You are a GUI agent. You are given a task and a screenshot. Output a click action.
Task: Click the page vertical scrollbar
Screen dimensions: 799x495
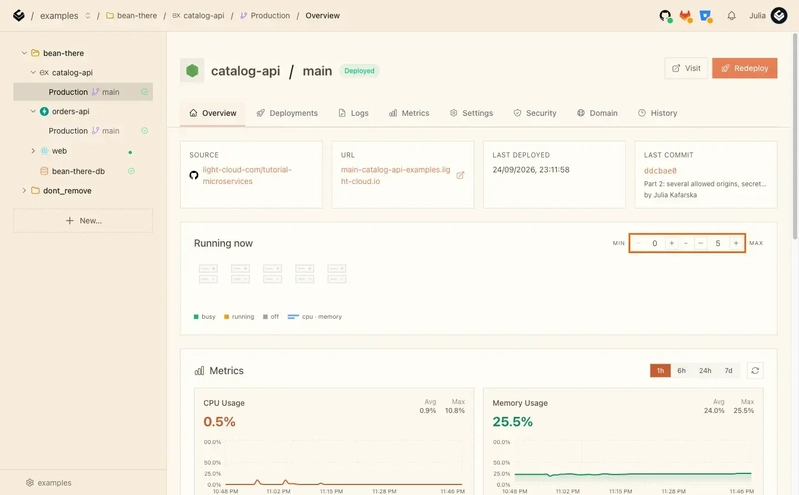794,136
